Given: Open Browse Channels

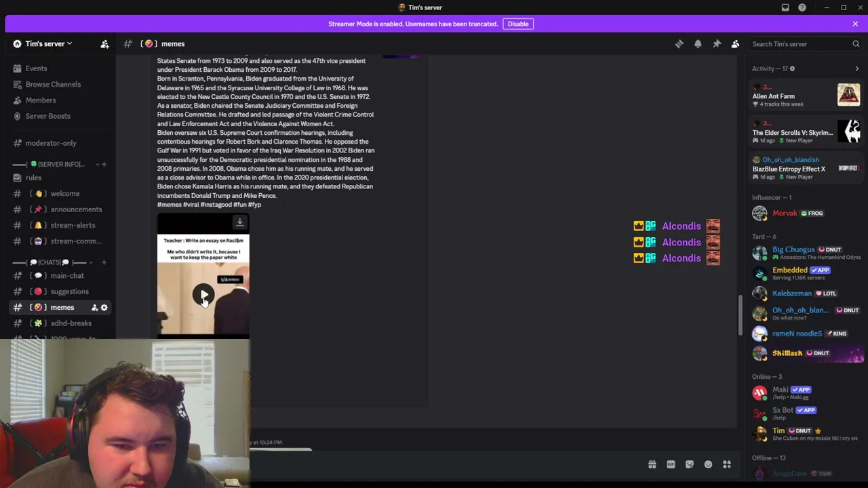Looking at the screenshot, I should point(53,85).
